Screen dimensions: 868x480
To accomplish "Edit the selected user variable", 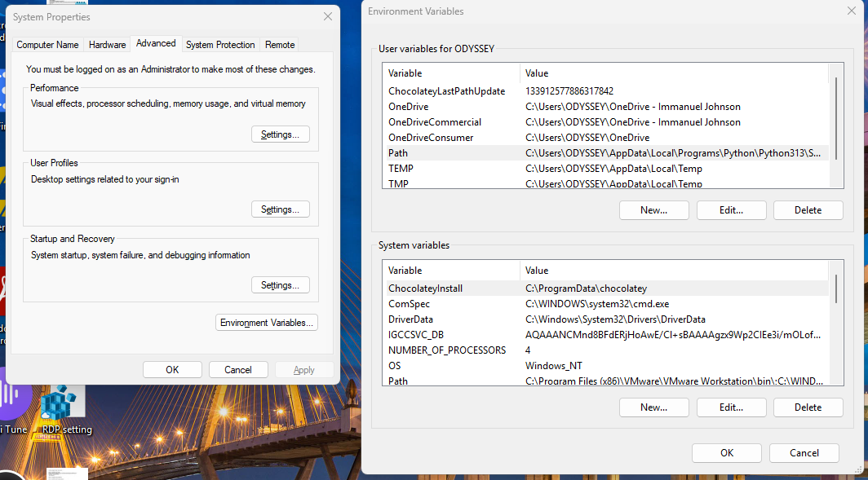I will coord(731,209).
